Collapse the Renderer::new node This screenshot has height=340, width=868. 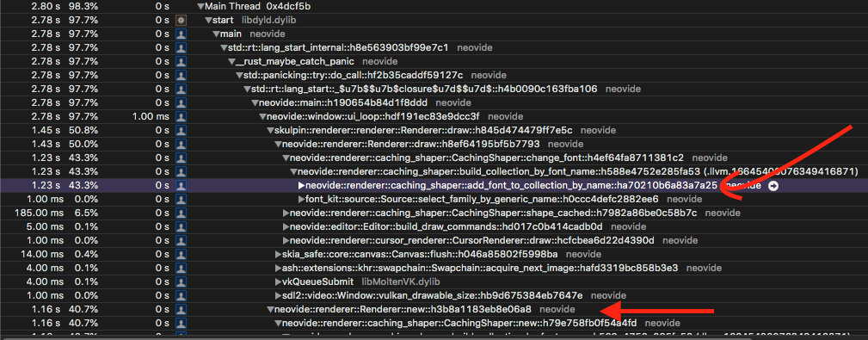(270, 310)
